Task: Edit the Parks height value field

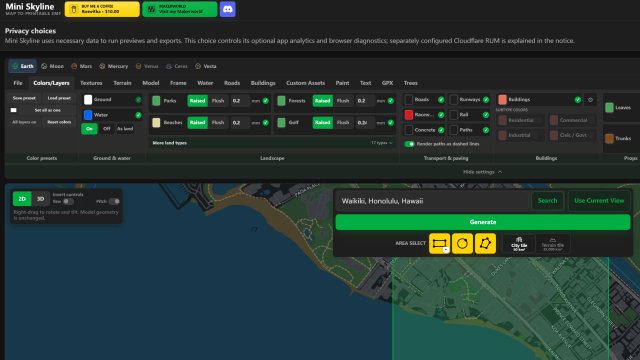Action: tap(240, 100)
